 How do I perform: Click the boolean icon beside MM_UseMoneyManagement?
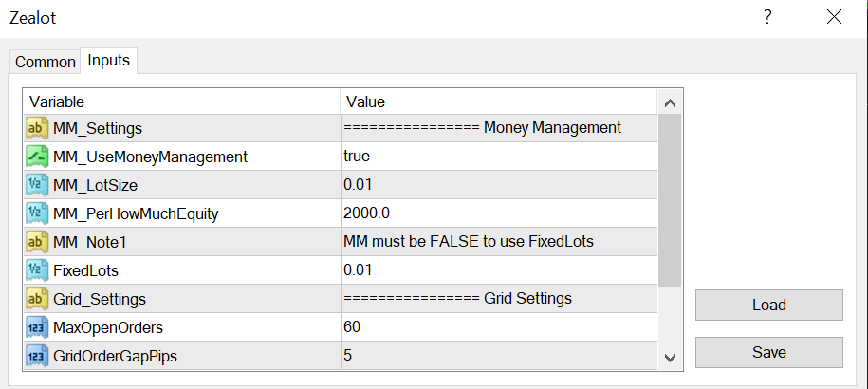point(37,157)
